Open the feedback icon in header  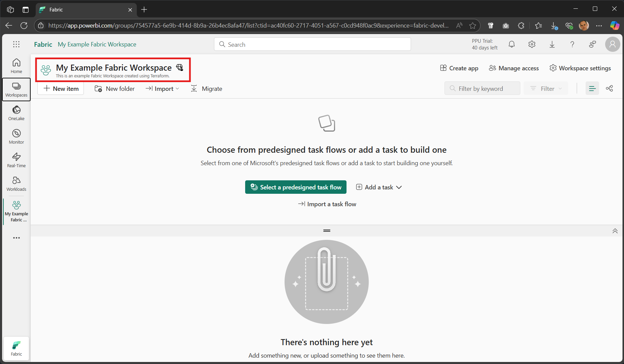click(x=592, y=44)
